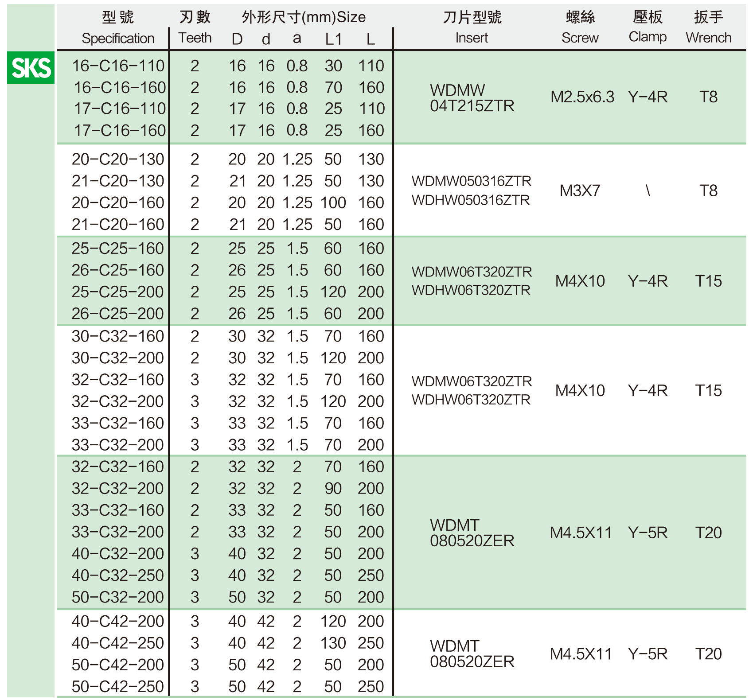
Task: Click screw size M3X7
Action: coord(580,191)
